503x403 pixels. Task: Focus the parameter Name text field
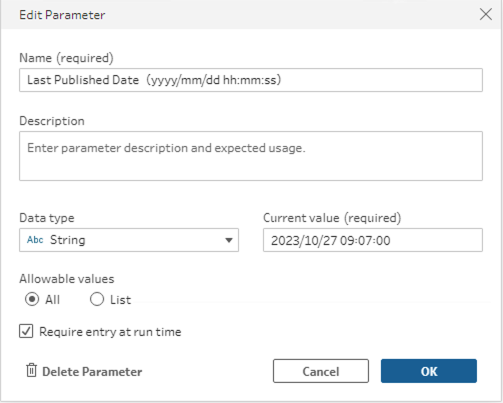tap(251, 80)
